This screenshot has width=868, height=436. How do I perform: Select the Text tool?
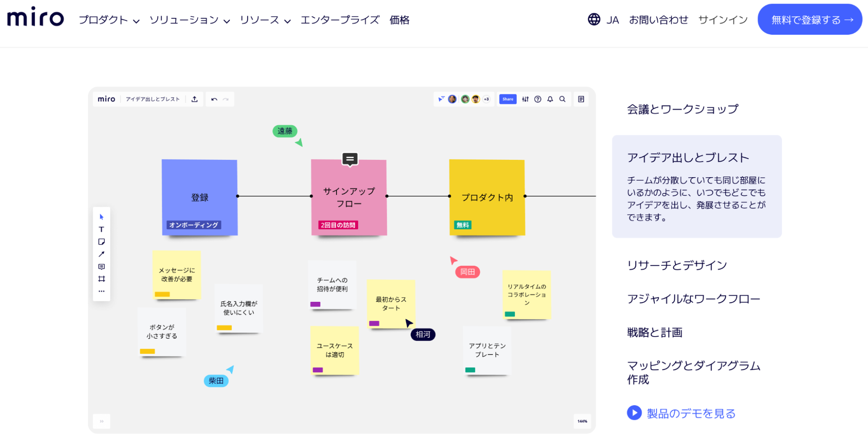102,229
